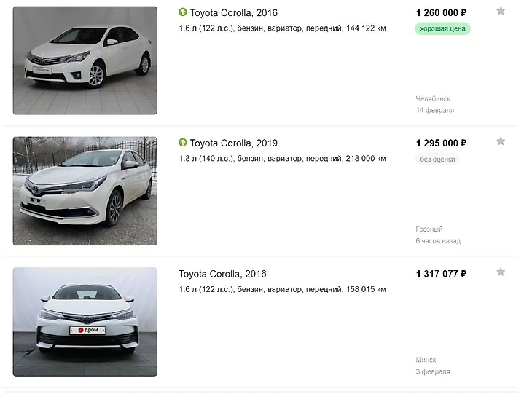Toggle favorite star on 1 317 077 ₽ listing
Image resolution: width=532 pixels, height=394 pixels.
point(501,272)
